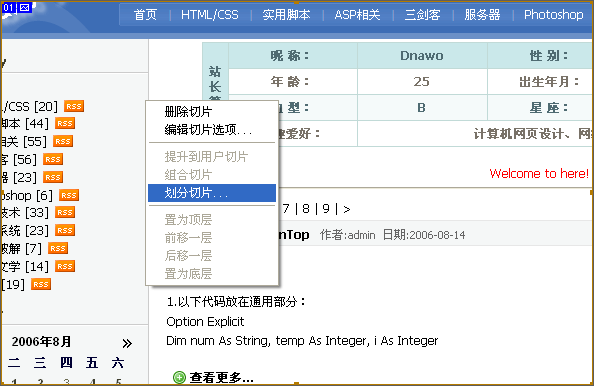Click the RSS badge beside [33]
The height and width of the screenshot is (386, 594).
(65, 212)
